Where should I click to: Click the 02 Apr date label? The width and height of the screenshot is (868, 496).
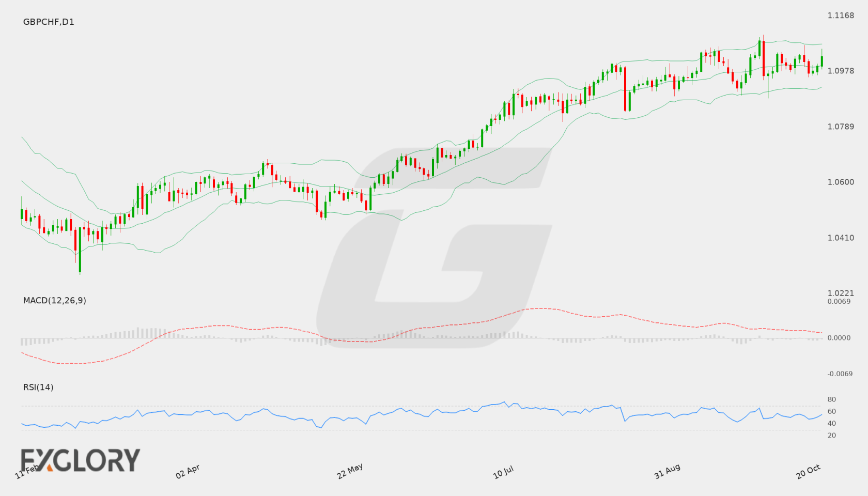pos(188,471)
